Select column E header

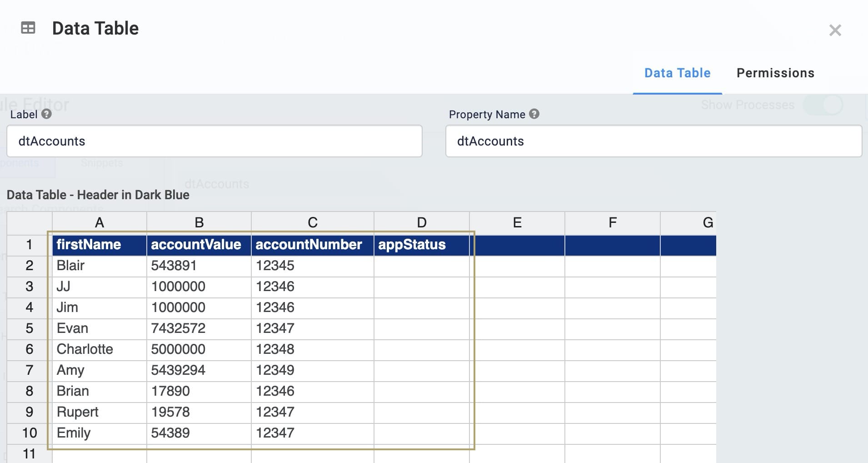(517, 223)
